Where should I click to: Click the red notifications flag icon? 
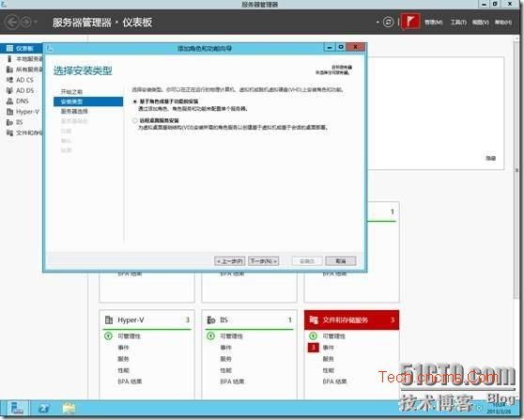click(x=410, y=22)
